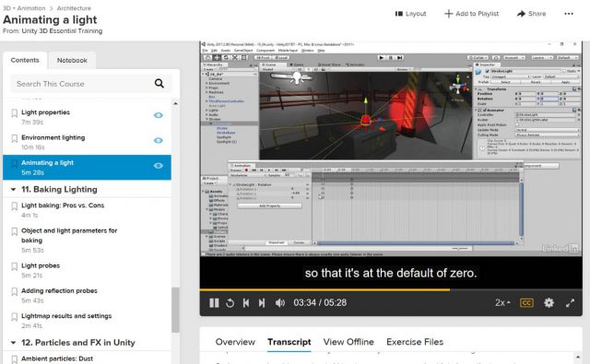Bookmark Object and light parameters for baking

[x=15, y=231]
